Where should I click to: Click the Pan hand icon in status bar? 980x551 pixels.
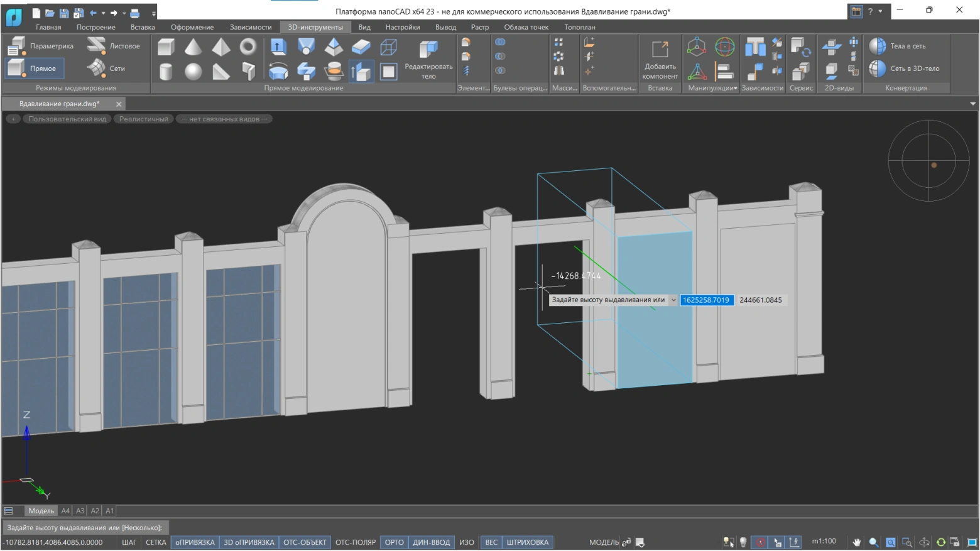856,542
